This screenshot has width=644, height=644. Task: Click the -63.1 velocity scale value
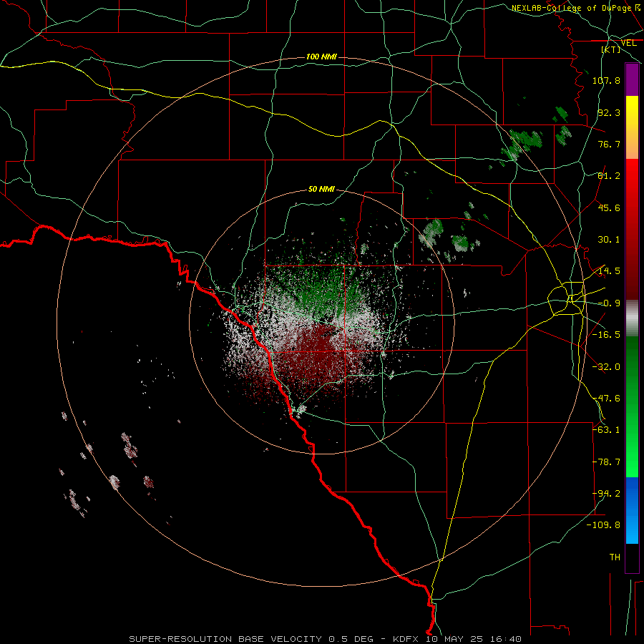tap(606, 430)
